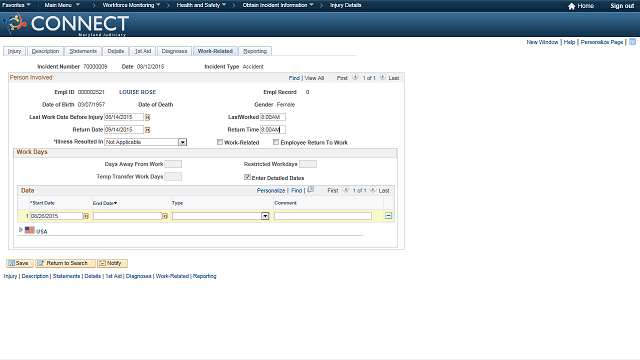
Task: Focus the Temp Transfer Work Days field
Action: 173,177
